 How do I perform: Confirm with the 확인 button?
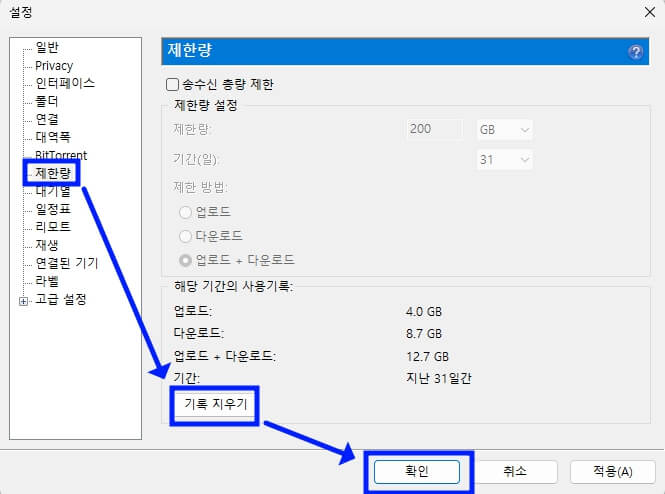point(417,472)
